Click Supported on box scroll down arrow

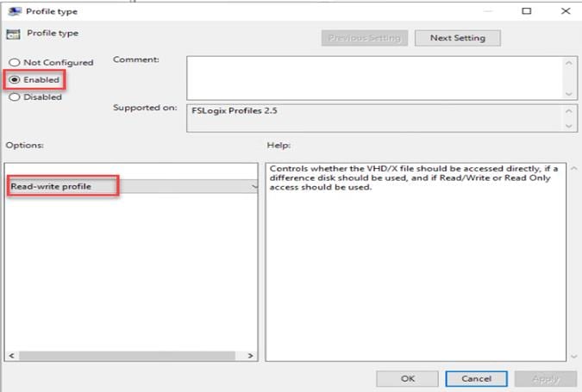(x=569, y=126)
